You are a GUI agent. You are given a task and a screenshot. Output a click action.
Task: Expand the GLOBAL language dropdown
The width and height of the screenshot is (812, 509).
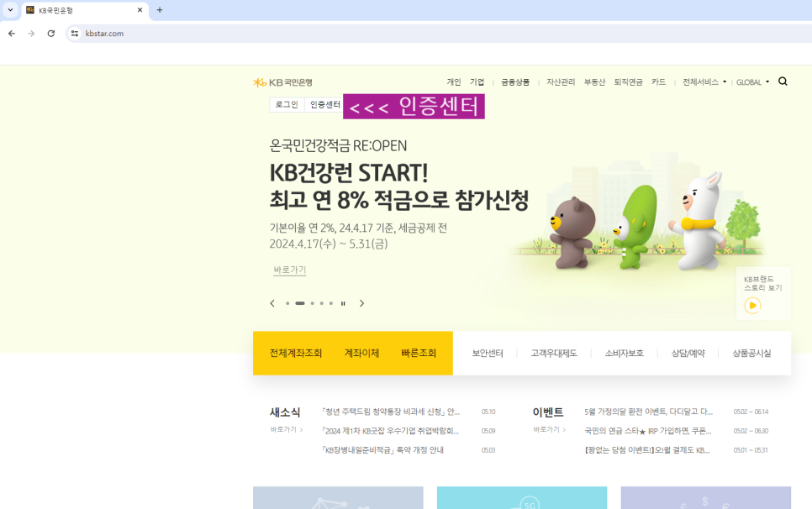point(752,81)
